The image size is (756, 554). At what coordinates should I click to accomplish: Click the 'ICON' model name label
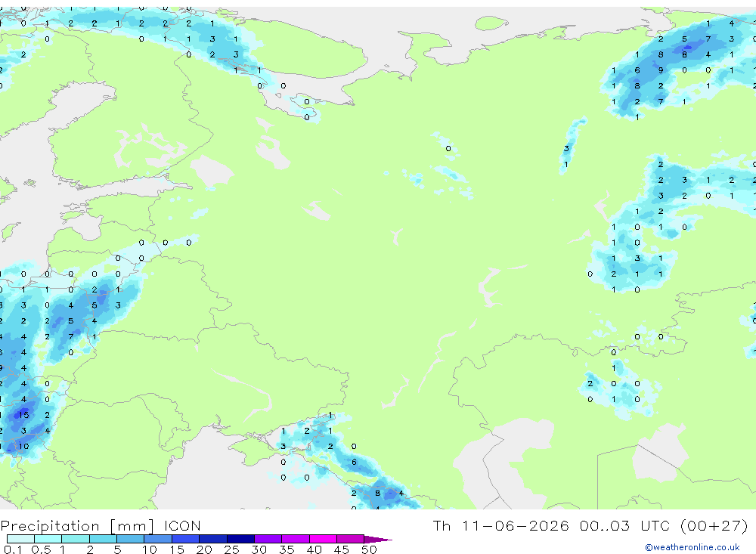click(x=182, y=525)
